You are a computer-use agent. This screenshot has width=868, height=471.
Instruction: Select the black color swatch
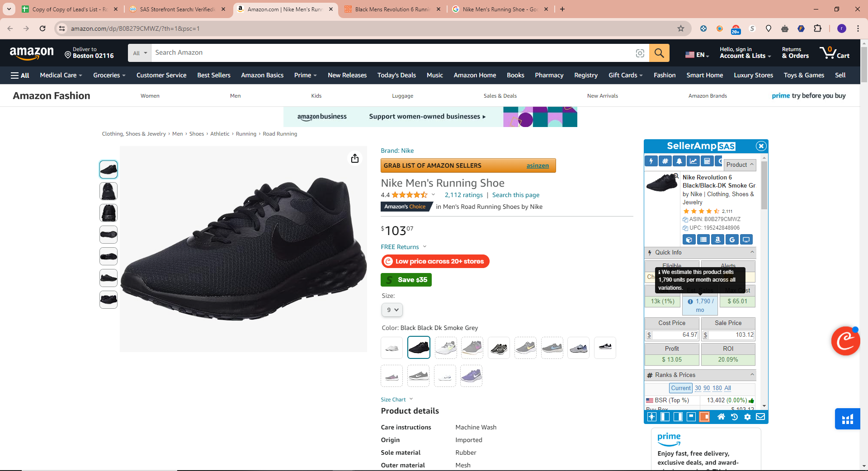pyautogui.click(x=419, y=348)
